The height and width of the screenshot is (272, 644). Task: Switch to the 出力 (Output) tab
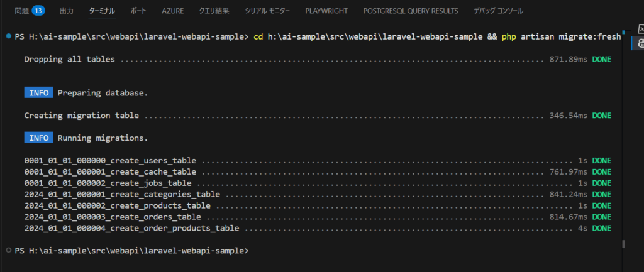(x=66, y=11)
